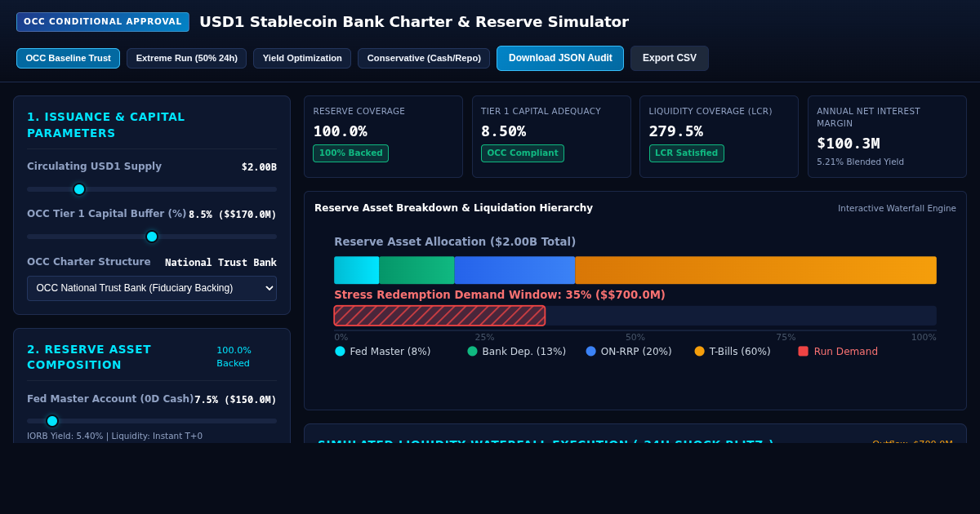The height and width of the screenshot is (514, 980).
Task: Click the 8.5% ($$170.0M) buffer value
Action: (x=233, y=215)
